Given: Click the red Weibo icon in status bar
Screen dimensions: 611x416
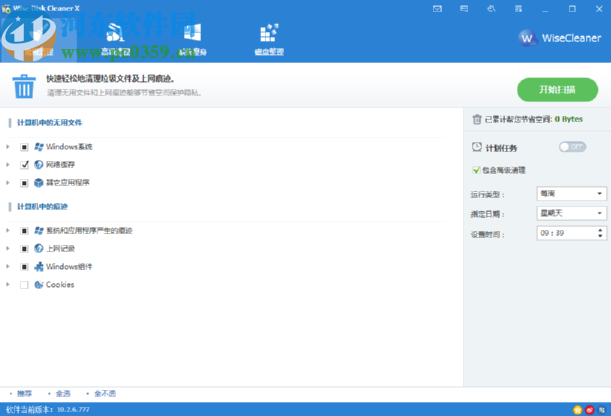Looking at the screenshot, I should tap(590, 410).
